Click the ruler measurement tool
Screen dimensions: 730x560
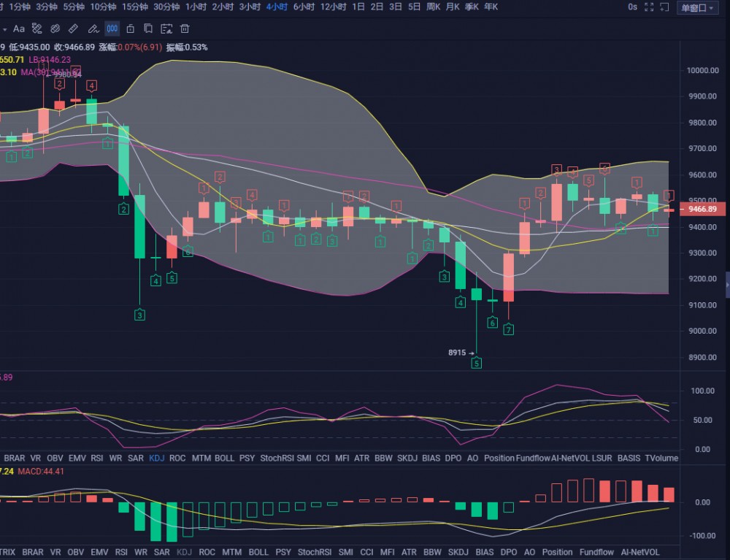(x=73, y=29)
